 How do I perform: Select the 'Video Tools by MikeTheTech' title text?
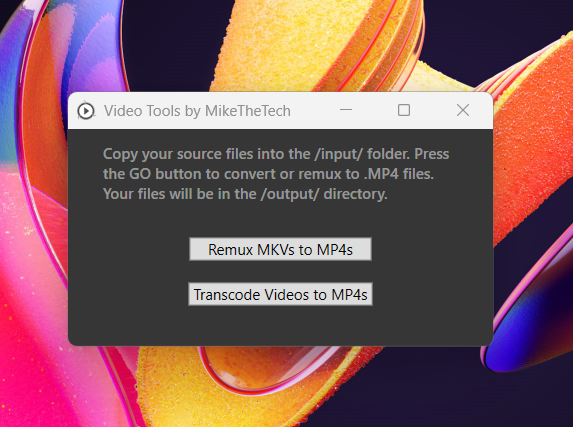coord(197,111)
